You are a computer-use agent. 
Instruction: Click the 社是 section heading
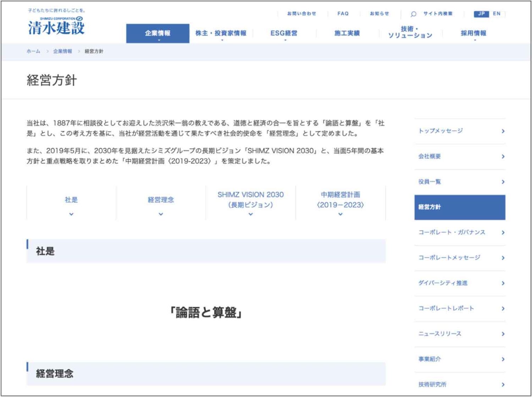(45, 251)
